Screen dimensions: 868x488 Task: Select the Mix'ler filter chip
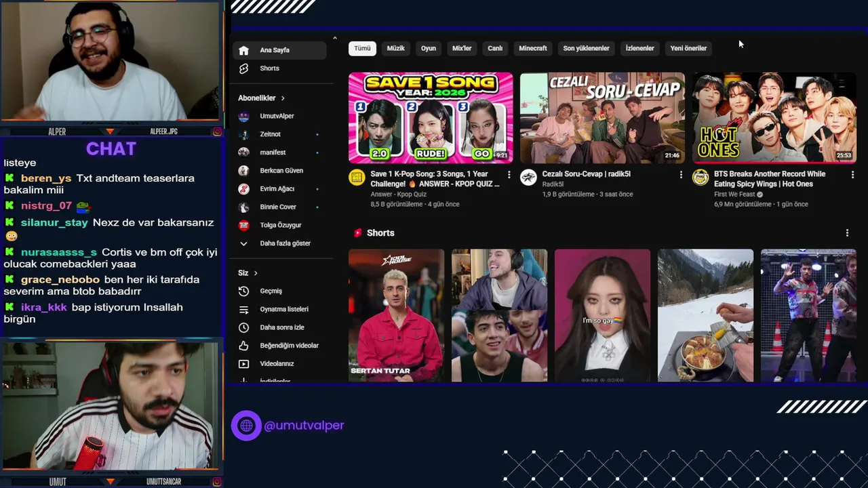(x=462, y=48)
